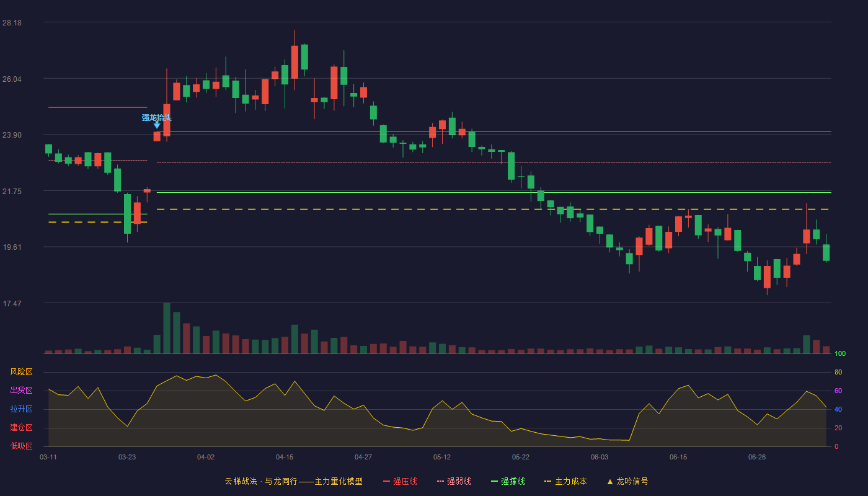The image size is (868, 496).
Task: Click the 23.90 price axis label
Action: pyautogui.click(x=12, y=135)
